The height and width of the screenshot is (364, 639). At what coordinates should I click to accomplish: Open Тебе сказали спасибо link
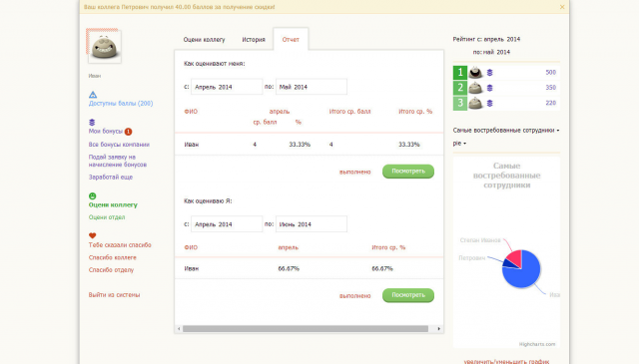120,245
